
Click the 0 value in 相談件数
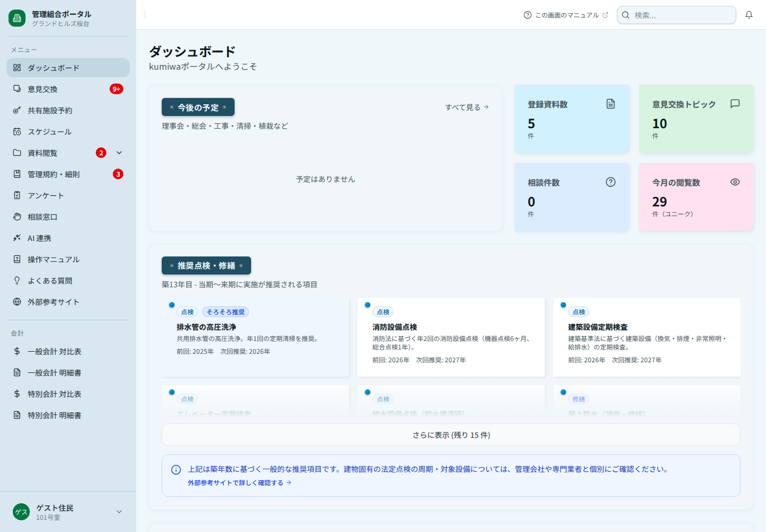point(531,202)
